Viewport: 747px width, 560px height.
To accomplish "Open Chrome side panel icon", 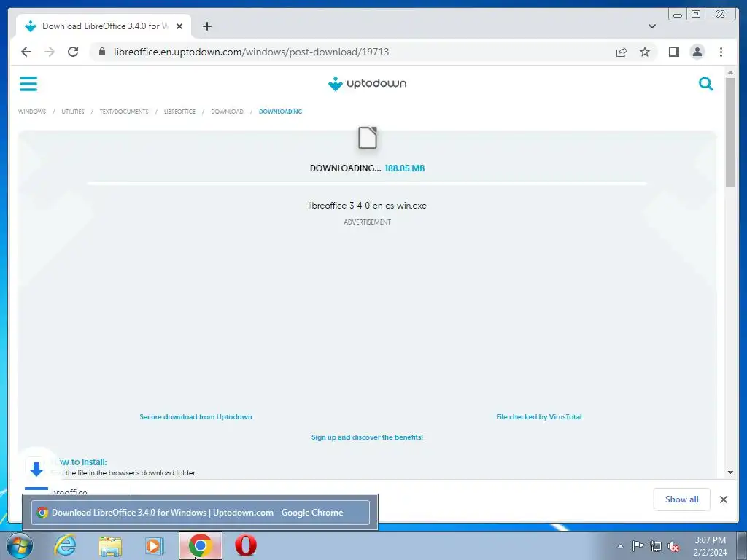I will coord(673,52).
